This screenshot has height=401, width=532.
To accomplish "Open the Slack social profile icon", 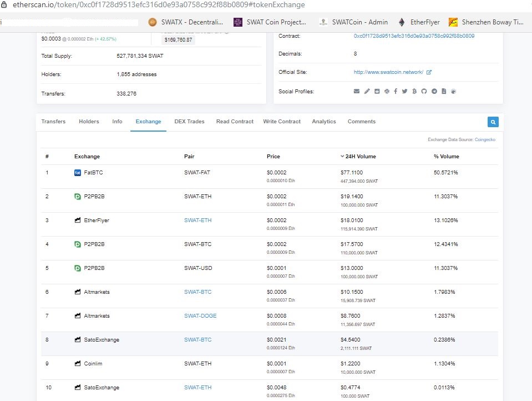I will click(x=387, y=91).
